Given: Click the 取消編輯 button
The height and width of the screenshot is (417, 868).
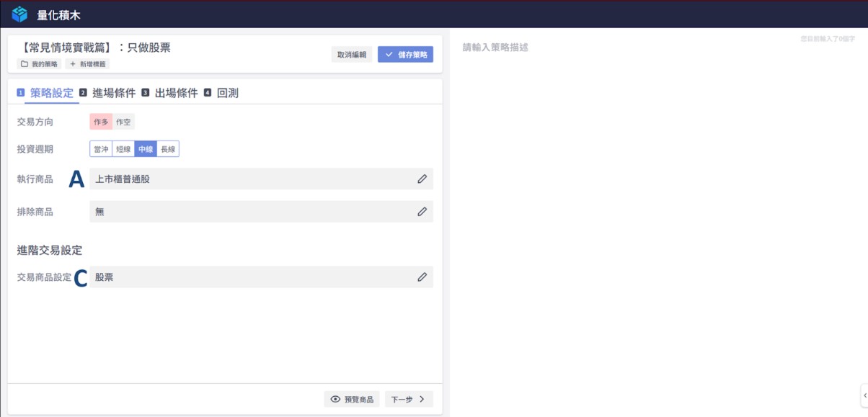Looking at the screenshot, I should pos(352,55).
